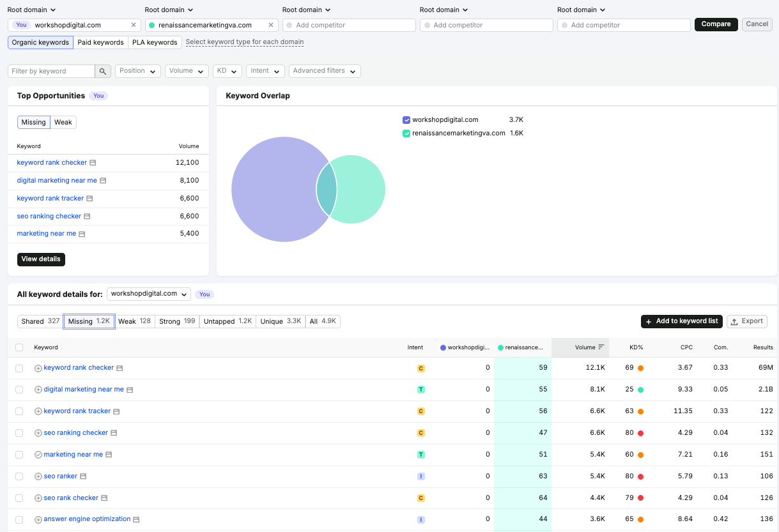Image resolution: width=779 pixels, height=532 pixels.
Task: Click plus icon next to 'seo ranking checker' table row
Action: [x=38, y=433]
